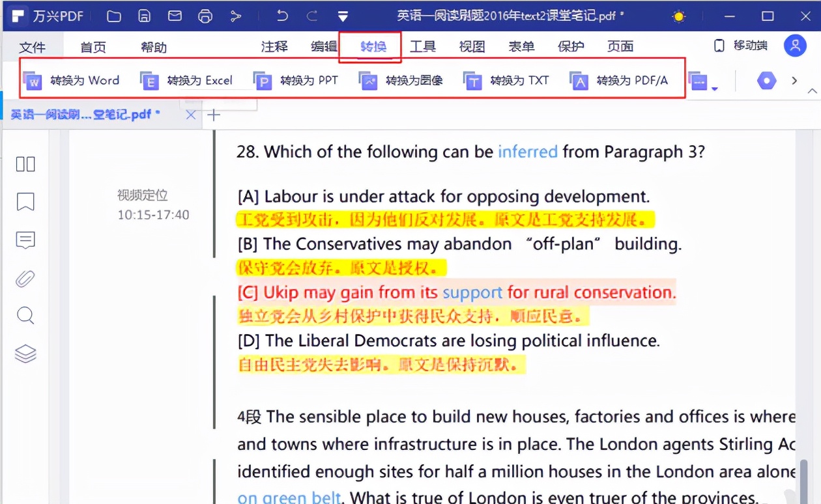Viewport: 821px width, 504px height.
Task: Close the 英语一阅读刷题 document tab
Action: [190, 115]
